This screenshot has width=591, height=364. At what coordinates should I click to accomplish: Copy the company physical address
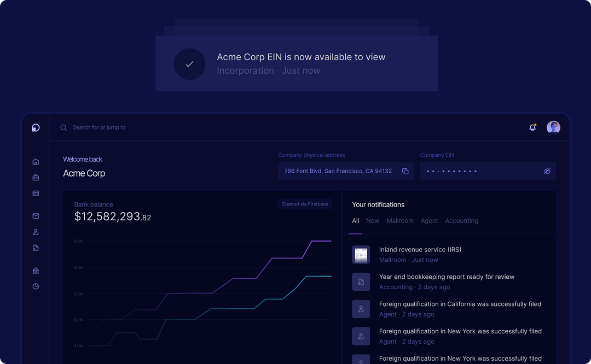[405, 171]
